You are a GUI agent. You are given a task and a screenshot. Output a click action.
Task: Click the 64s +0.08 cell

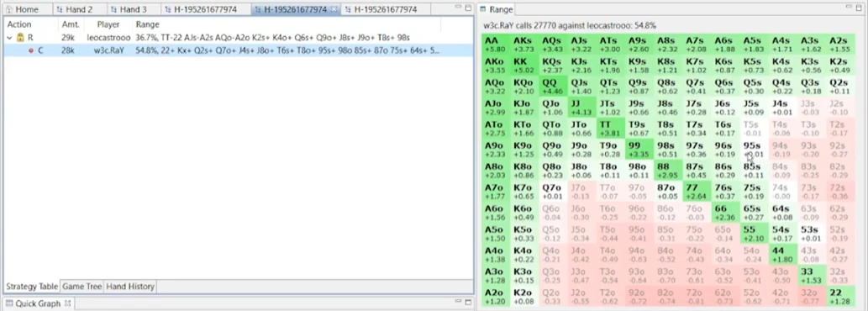(783, 213)
